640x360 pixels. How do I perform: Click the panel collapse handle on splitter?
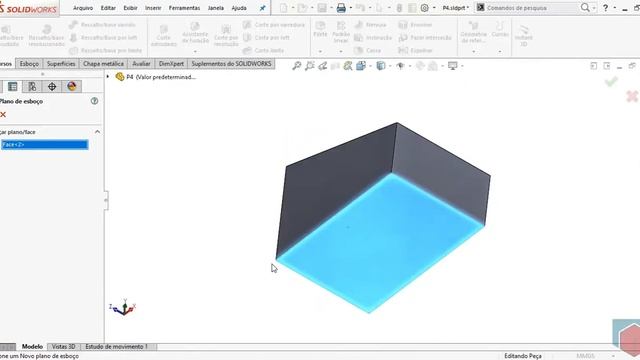(106, 200)
